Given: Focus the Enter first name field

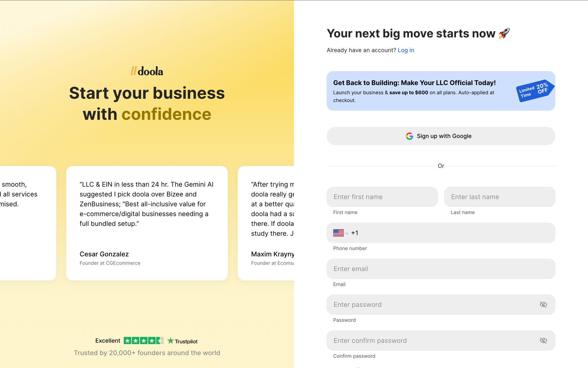Looking at the screenshot, I should click(382, 197).
